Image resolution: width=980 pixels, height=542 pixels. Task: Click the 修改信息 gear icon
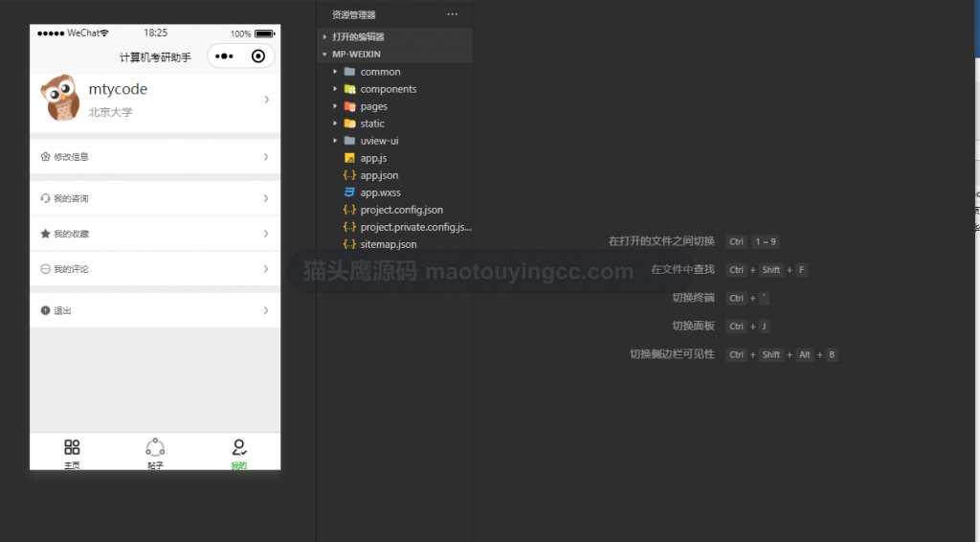pyautogui.click(x=45, y=157)
